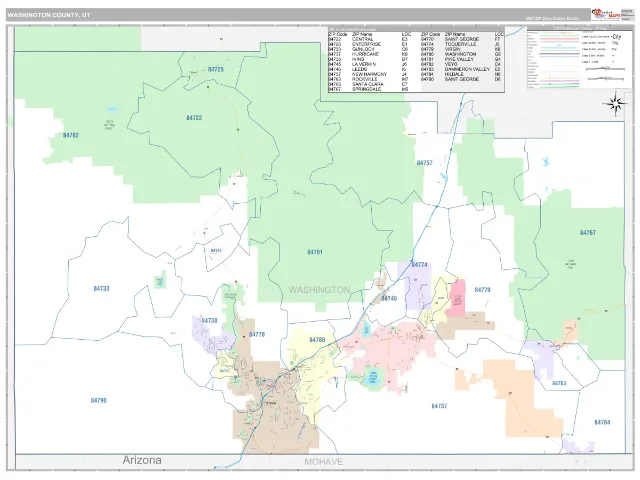Select the 84774 ZIP label on map
The width and height of the screenshot is (640, 480).
coord(419,265)
